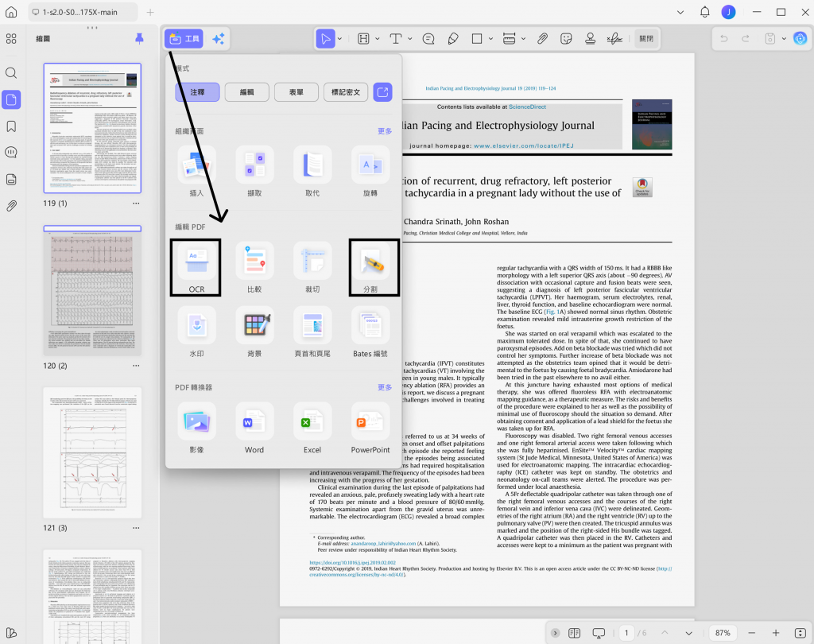Viewport: 814px width, 644px height.
Task: Expand the text tool dropdown
Action: [409, 38]
